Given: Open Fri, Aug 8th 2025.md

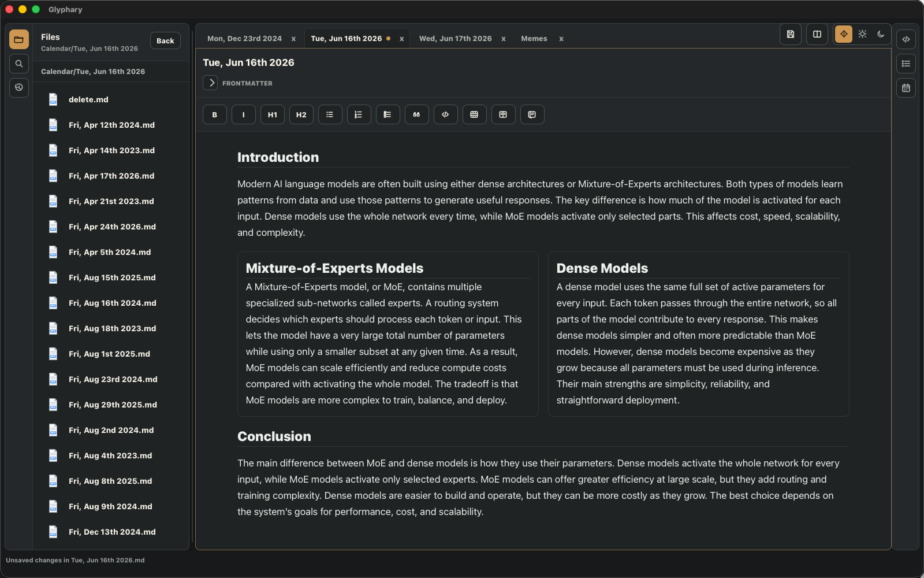Looking at the screenshot, I should (x=111, y=481).
